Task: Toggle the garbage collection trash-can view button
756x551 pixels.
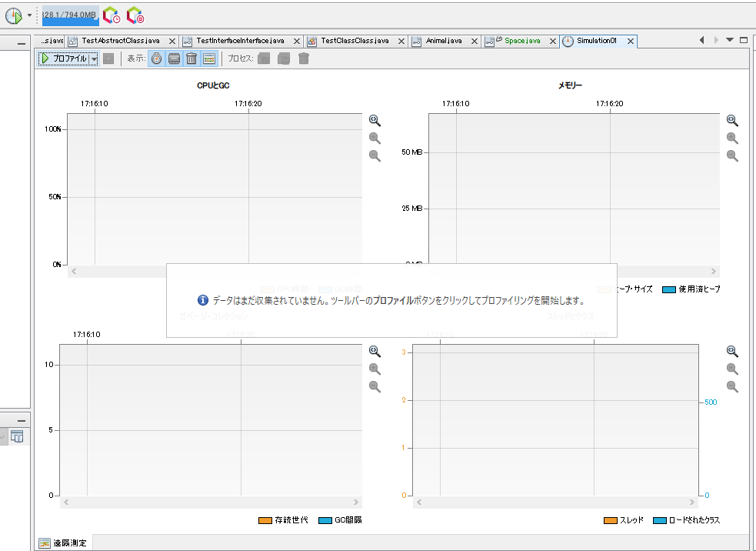Action: click(191, 58)
